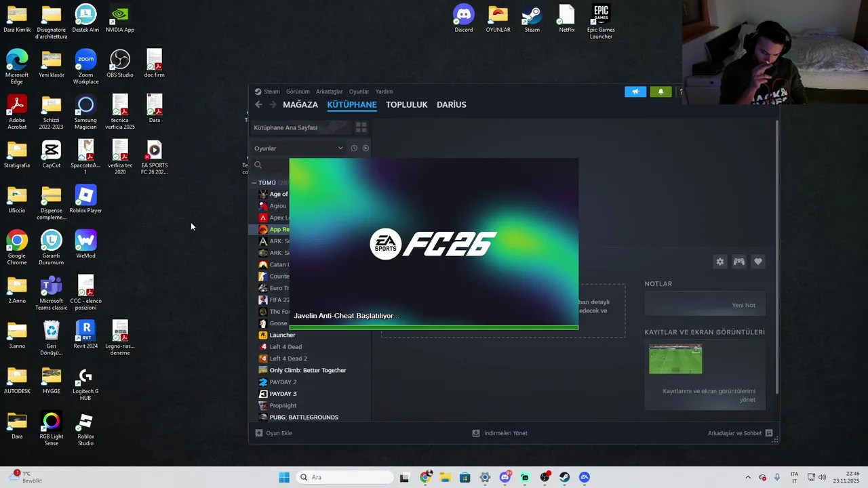Click the taskbar Ara search box
Viewport: 868px width, 488px height.
[344, 477]
